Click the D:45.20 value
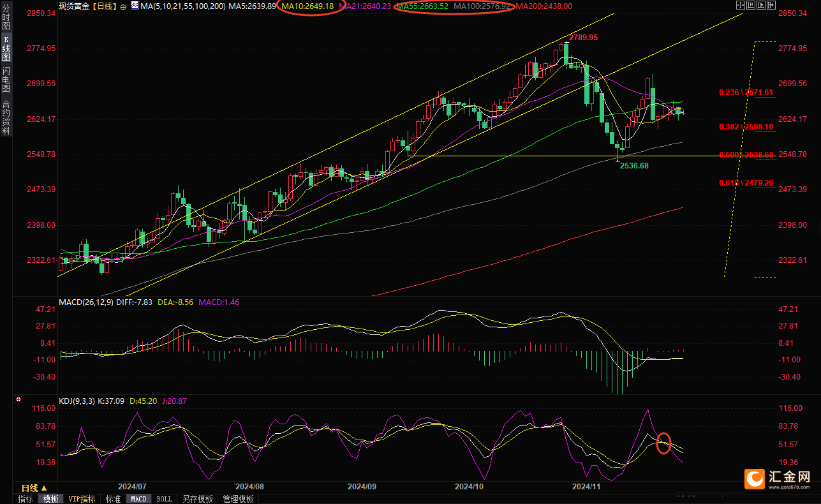821x504 pixels. (144, 401)
